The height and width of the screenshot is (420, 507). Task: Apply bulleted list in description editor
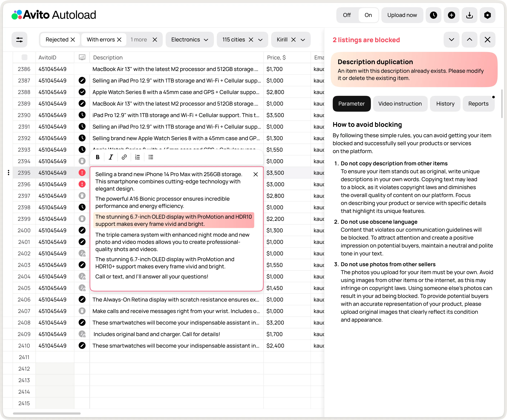[151, 157]
